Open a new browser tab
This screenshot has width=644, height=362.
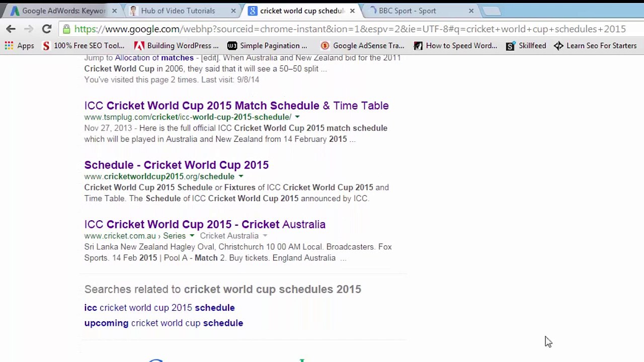pos(492,11)
